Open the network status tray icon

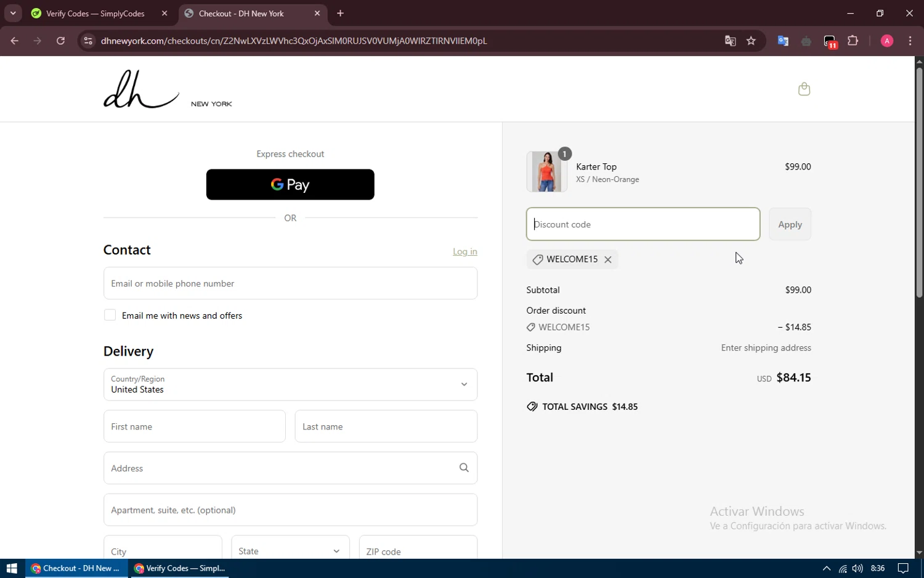[x=842, y=569]
